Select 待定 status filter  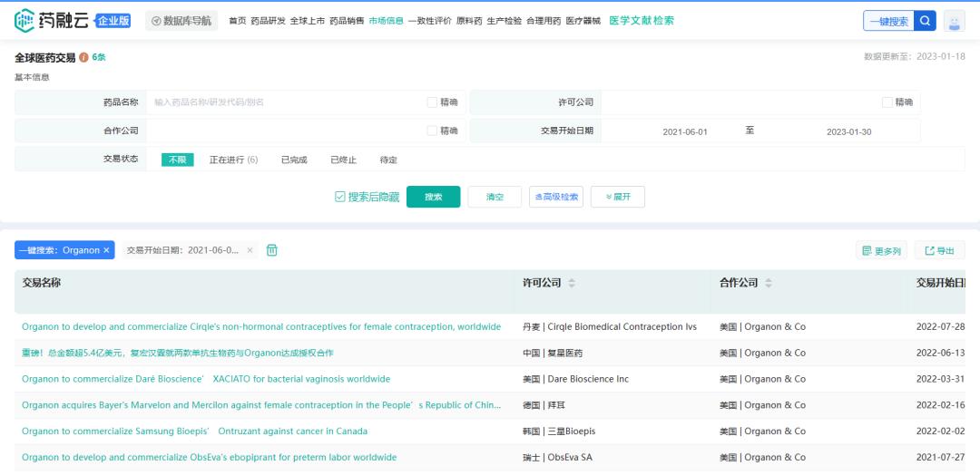click(x=388, y=160)
